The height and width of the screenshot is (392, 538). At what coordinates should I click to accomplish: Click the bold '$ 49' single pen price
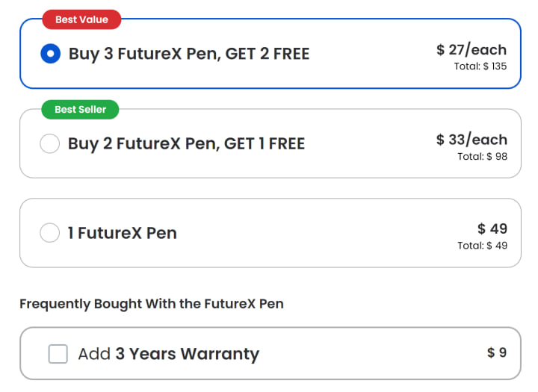click(492, 228)
